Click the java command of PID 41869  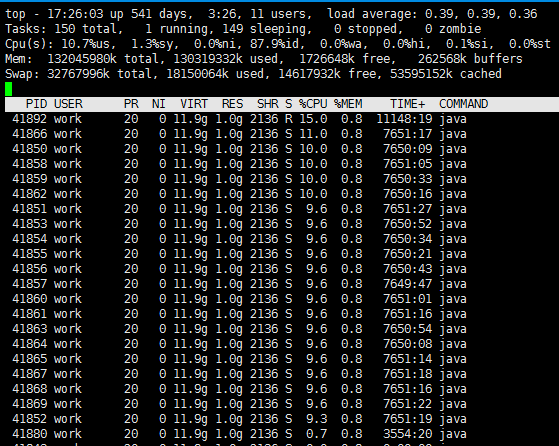(453, 404)
